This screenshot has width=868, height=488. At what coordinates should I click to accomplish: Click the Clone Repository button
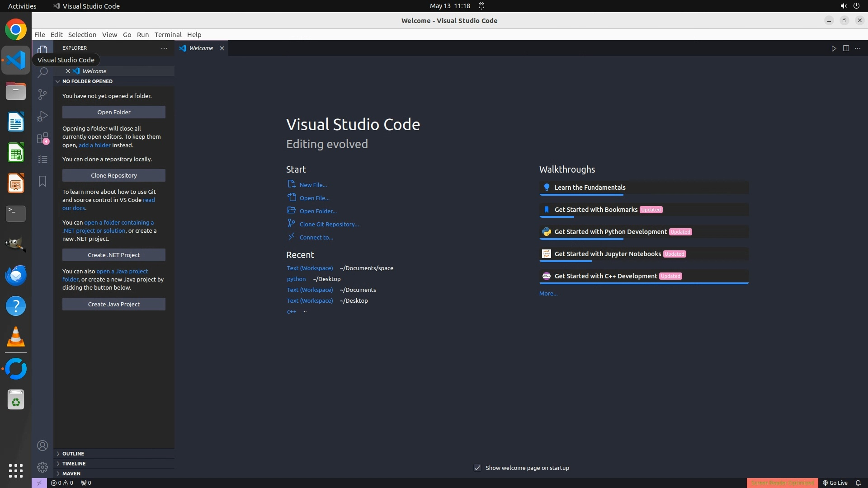(113, 175)
